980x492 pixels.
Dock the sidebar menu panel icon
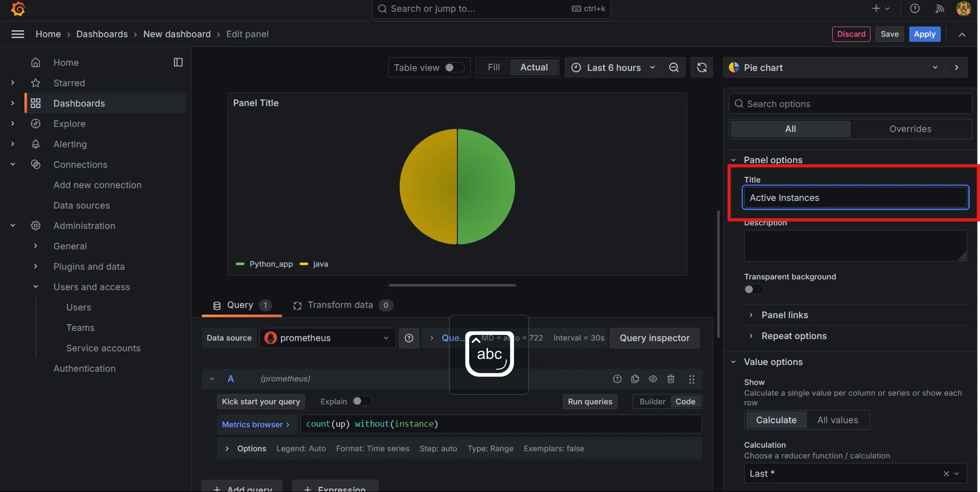(x=178, y=62)
